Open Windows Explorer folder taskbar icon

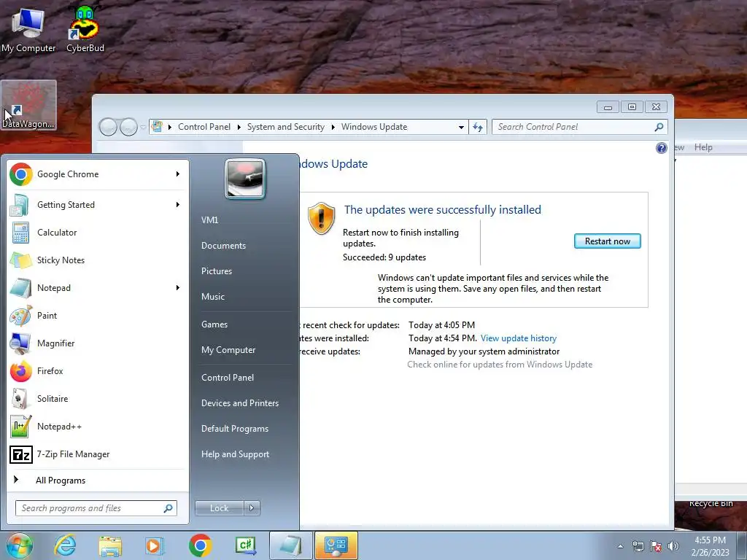pos(110,545)
